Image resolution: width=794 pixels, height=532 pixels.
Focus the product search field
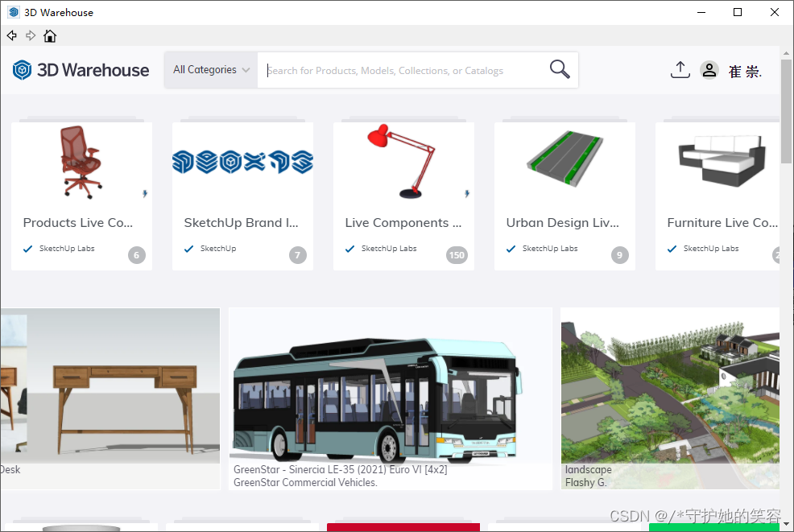point(400,70)
